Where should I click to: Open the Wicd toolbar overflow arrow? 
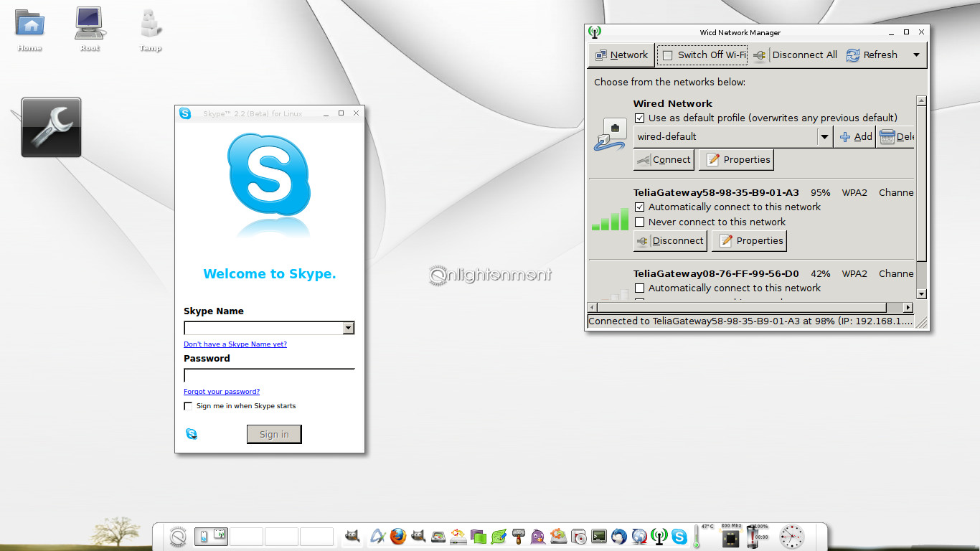[x=916, y=55]
